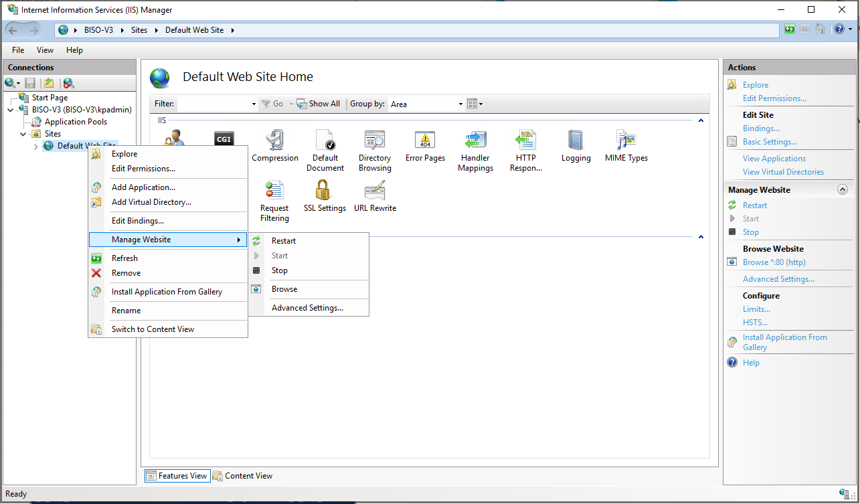The width and height of the screenshot is (860, 504).
Task: Open the HSTS link under Configure
Action: pos(755,323)
